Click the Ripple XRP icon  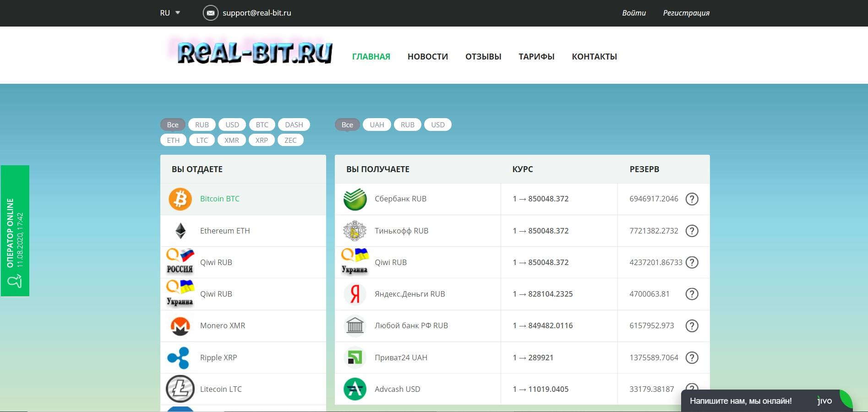click(179, 358)
